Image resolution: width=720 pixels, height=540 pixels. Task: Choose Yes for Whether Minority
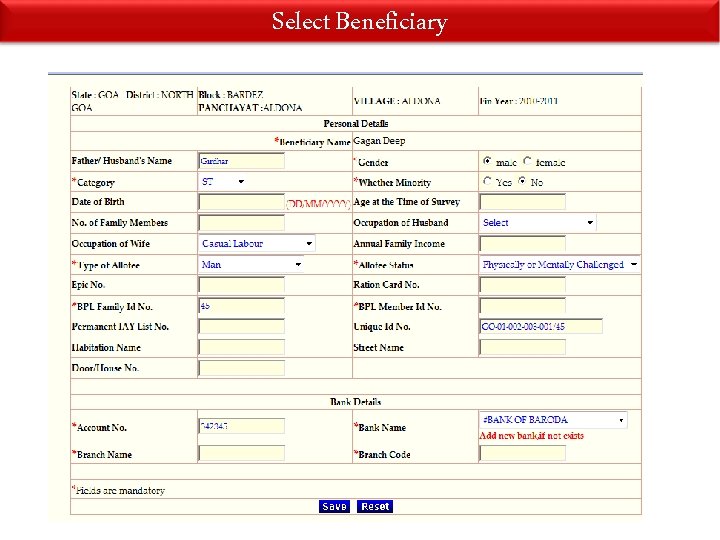point(487,181)
